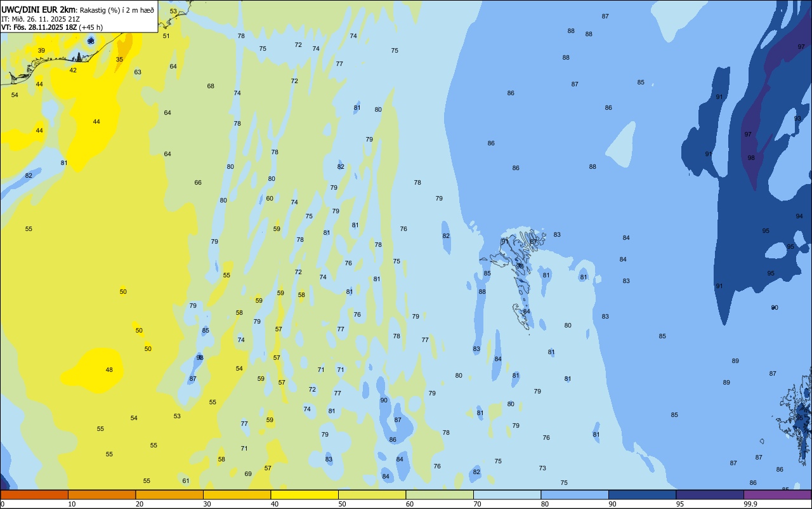Click the '10' legend tick label

(72, 504)
